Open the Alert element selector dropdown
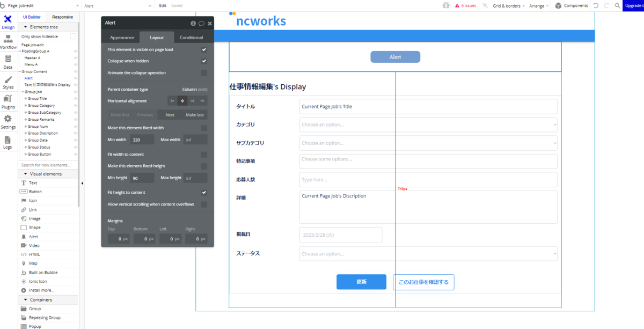The width and height of the screenshot is (644, 329). click(118, 5)
